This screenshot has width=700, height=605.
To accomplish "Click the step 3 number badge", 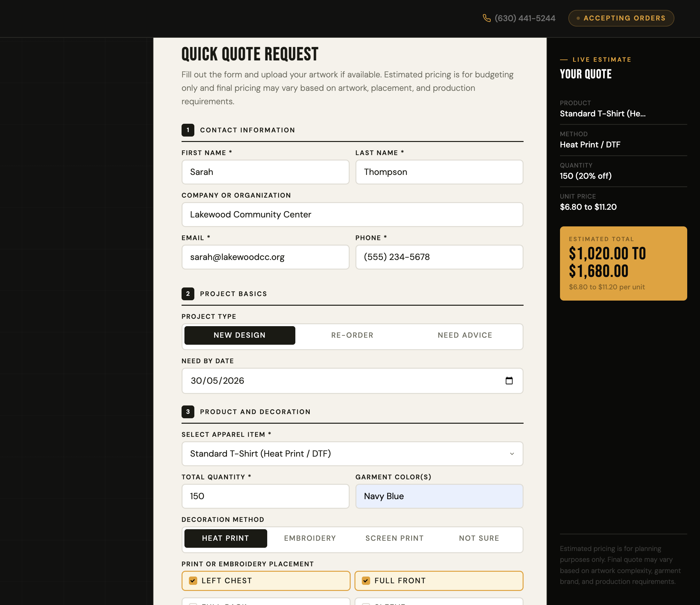I will coord(188,412).
